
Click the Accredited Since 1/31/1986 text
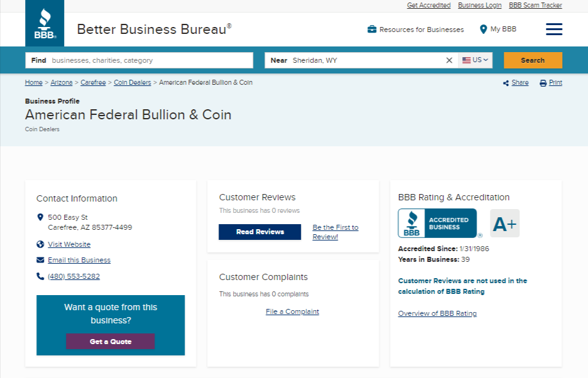(x=444, y=249)
